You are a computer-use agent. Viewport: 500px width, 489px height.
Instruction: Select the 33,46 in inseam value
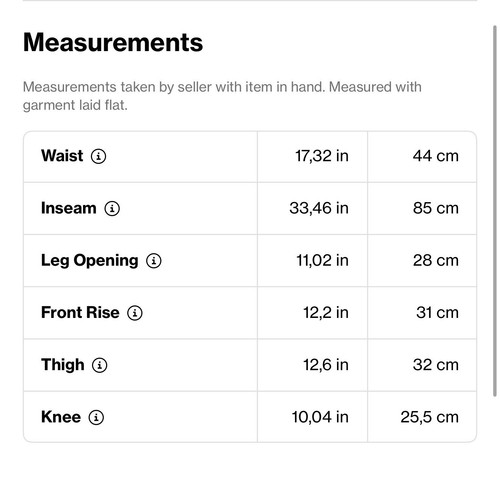(x=319, y=208)
